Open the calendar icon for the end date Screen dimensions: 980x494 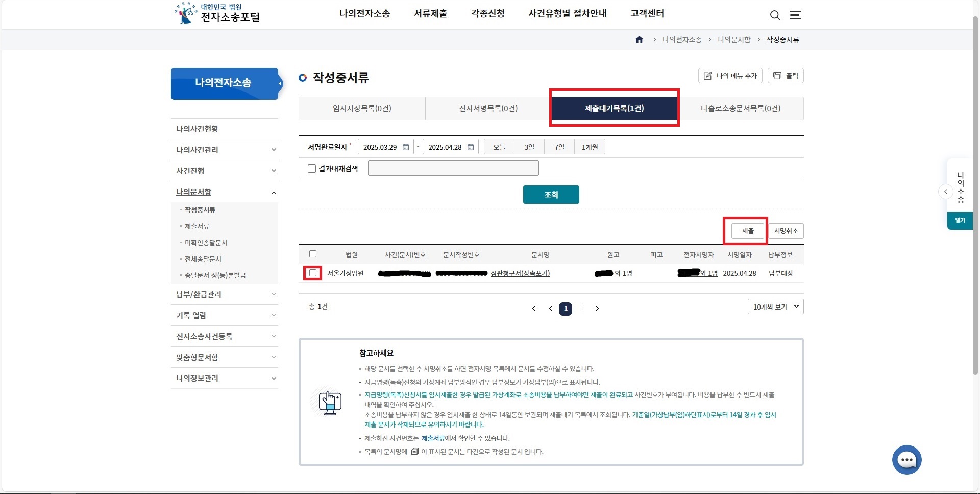(x=470, y=147)
